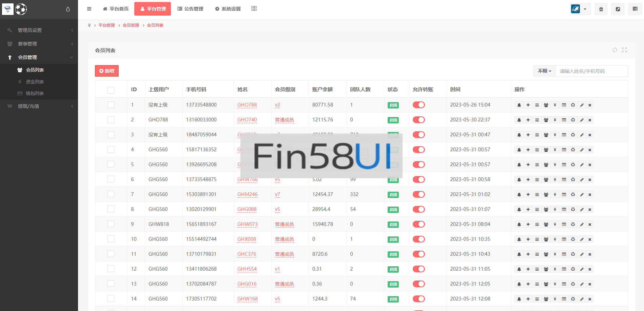Select the checkbox for row ID 8
The height and width of the screenshot is (311, 644).
click(111, 209)
